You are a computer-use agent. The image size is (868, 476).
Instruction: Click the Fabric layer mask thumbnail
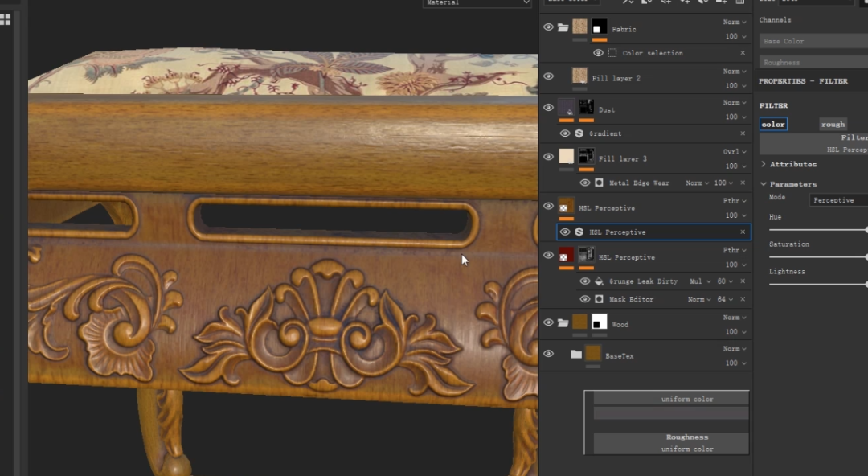600,28
